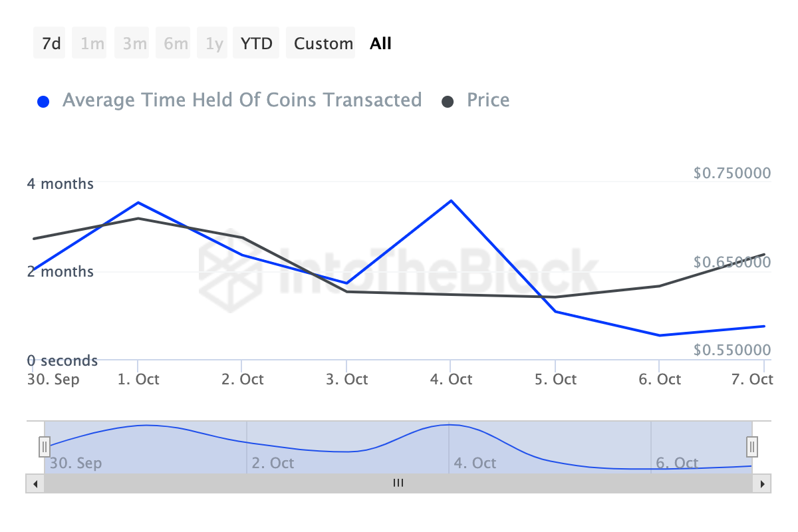Click the 4. Oct peak on blue line
The height and width of the screenshot is (532, 798).
[451, 200]
